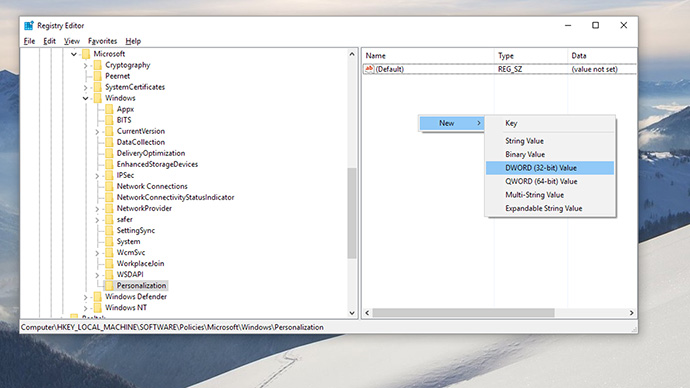
Task: Expand the safer key
Action: point(97,220)
